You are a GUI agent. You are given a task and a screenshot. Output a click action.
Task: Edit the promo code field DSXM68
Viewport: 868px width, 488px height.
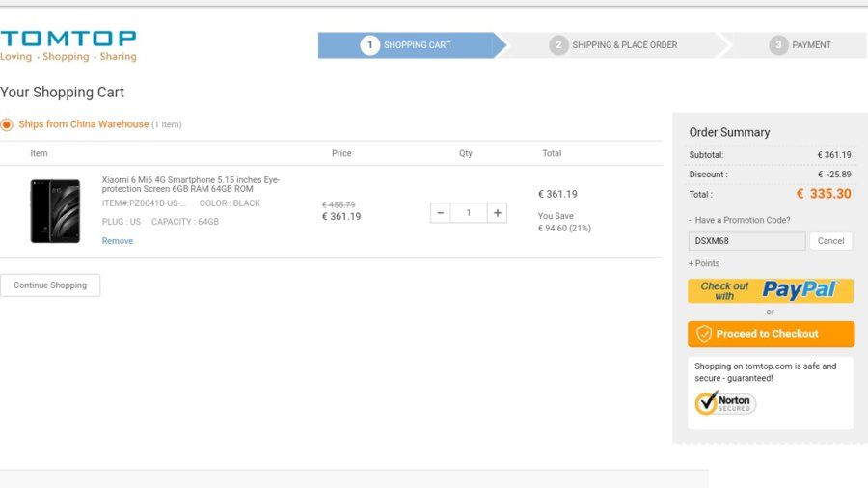pyautogui.click(x=746, y=241)
